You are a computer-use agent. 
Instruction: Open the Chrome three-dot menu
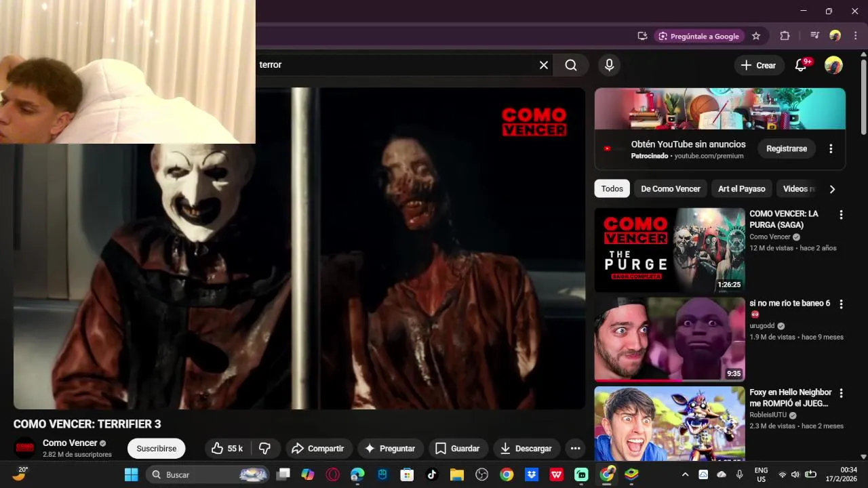[x=856, y=36]
